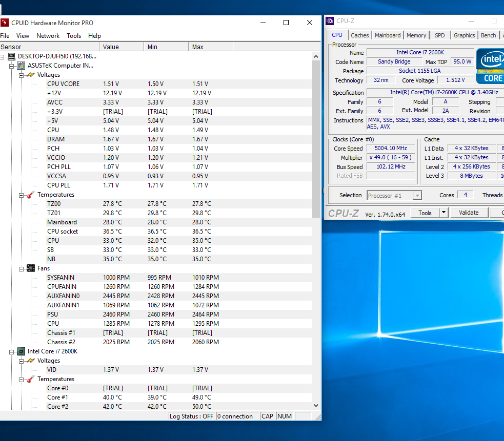
Task: Collapse the ASUSTeK Computer tree node
Action: (12, 66)
